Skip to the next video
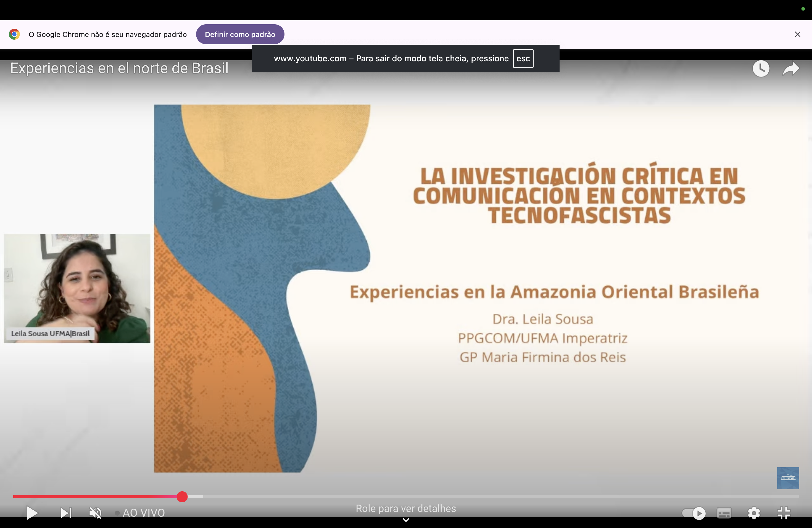812x528 pixels. [x=66, y=513]
